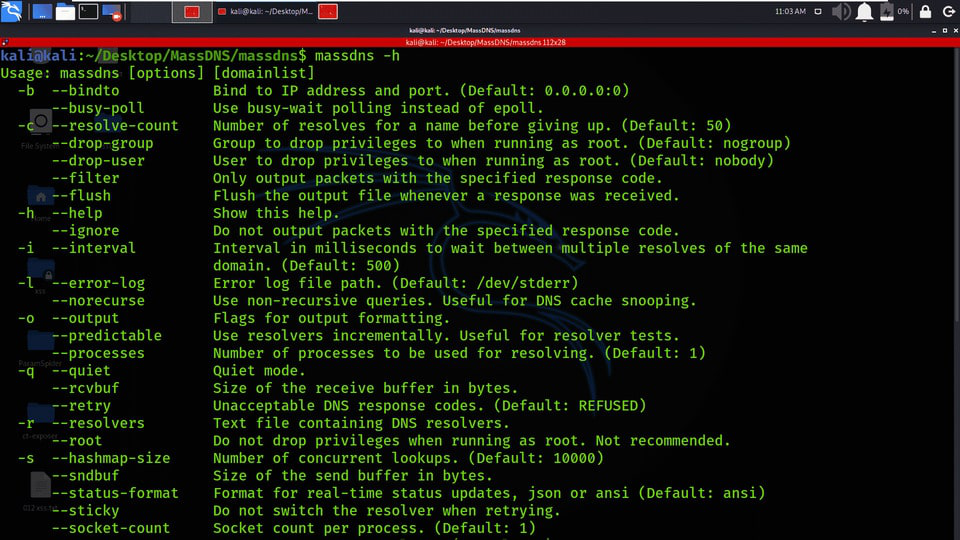Image resolution: width=960 pixels, height=540 pixels.
Task: Click the log out arrow icon
Action: click(x=948, y=12)
